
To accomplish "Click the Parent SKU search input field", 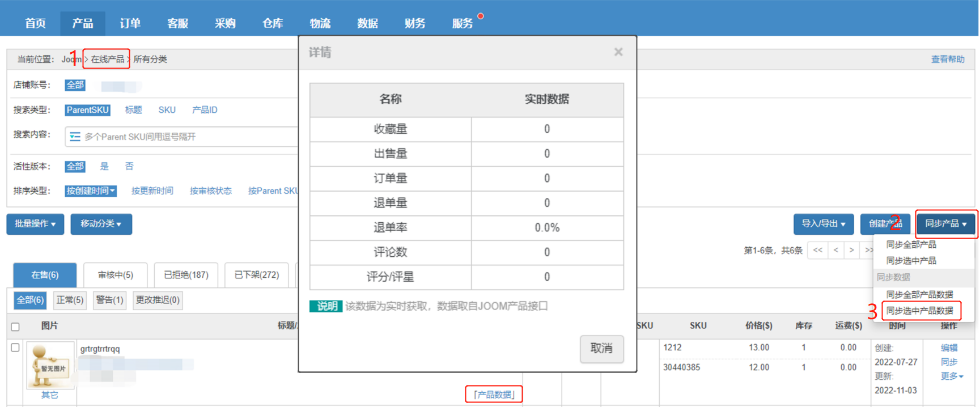I will 187,137.
